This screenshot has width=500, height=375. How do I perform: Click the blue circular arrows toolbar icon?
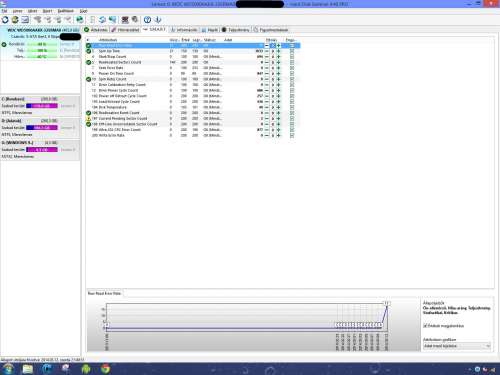tap(102, 20)
